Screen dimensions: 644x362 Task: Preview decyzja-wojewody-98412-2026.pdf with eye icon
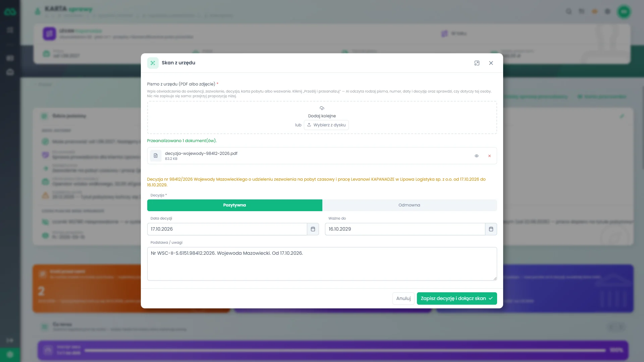pyautogui.click(x=476, y=156)
